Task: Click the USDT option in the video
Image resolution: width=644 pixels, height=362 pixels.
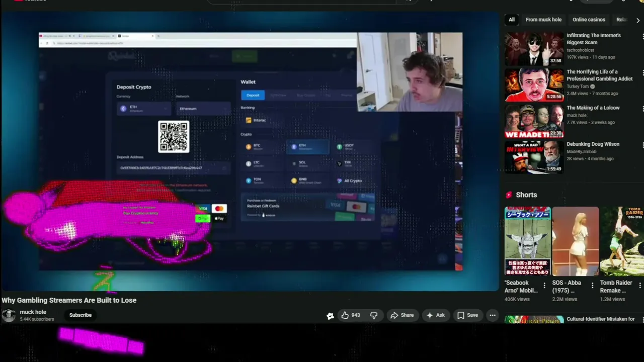Action: pyautogui.click(x=354, y=147)
